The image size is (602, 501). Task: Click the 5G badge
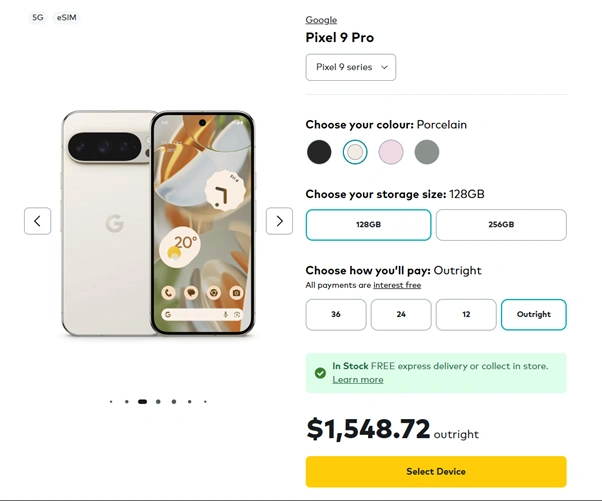click(x=38, y=18)
